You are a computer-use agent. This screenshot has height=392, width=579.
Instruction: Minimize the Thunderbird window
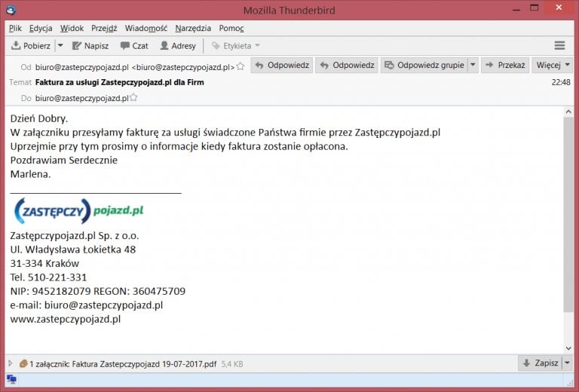click(516, 8)
